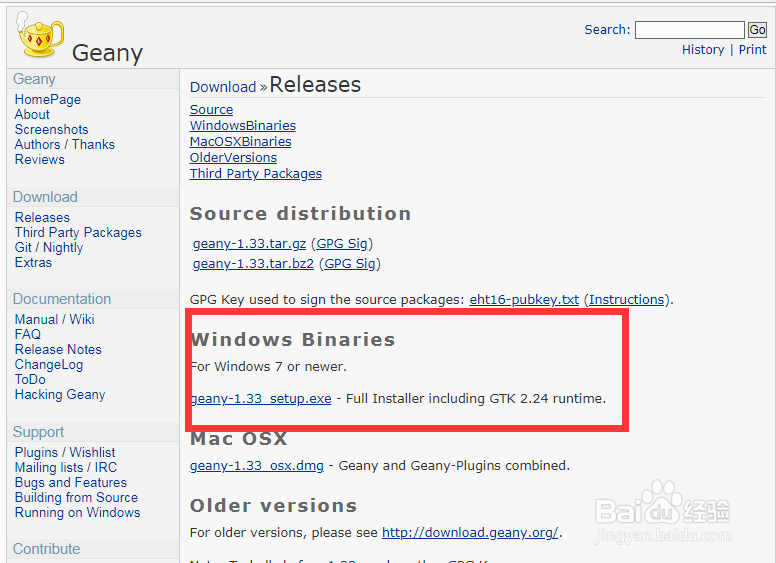Image resolution: width=776 pixels, height=563 pixels.
Task: Jump to WindowsBinaries anchor link
Action: 242,126
